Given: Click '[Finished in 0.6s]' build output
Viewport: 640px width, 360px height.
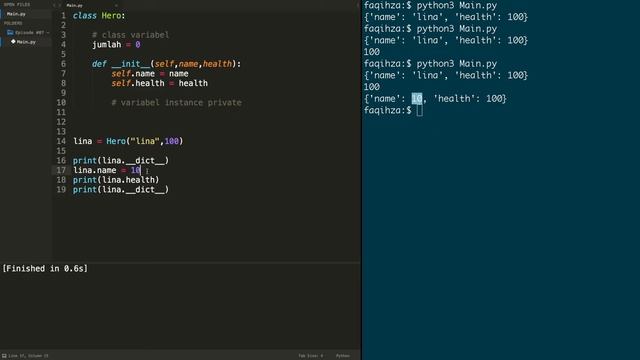Looking at the screenshot, I should 45,269.
